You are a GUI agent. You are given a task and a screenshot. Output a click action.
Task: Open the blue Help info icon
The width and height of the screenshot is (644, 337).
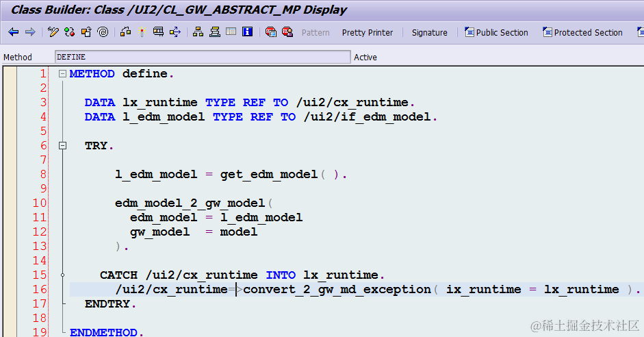point(247,32)
